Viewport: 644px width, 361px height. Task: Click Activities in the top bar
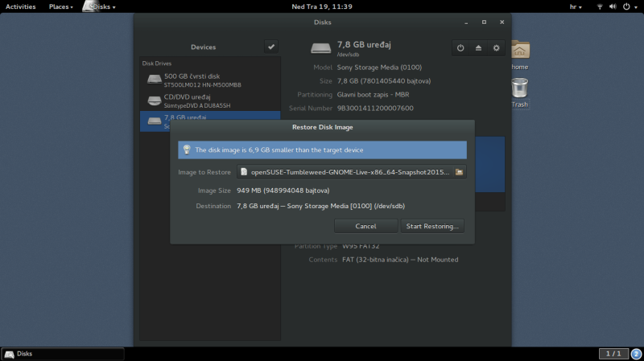[x=20, y=6]
